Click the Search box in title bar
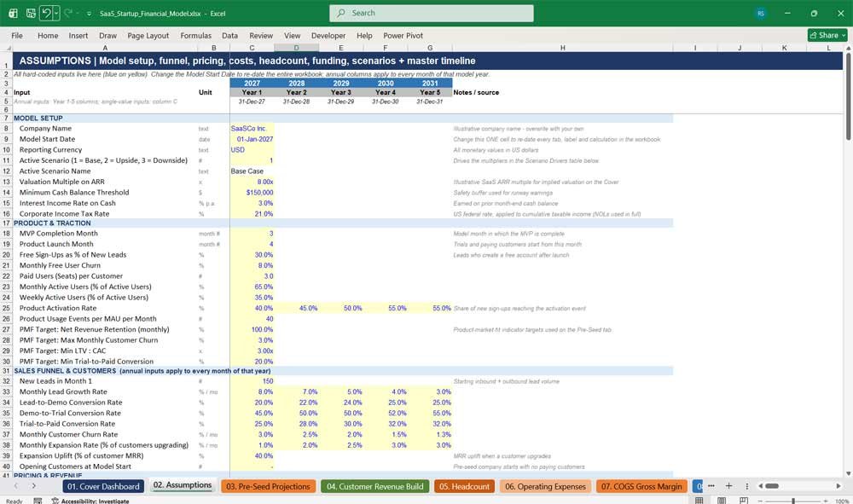 [x=432, y=13]
